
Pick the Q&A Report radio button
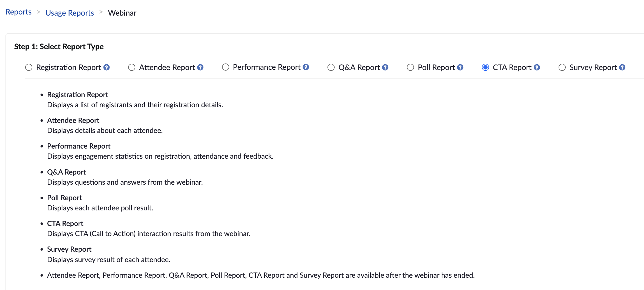[x=331, y=67]
